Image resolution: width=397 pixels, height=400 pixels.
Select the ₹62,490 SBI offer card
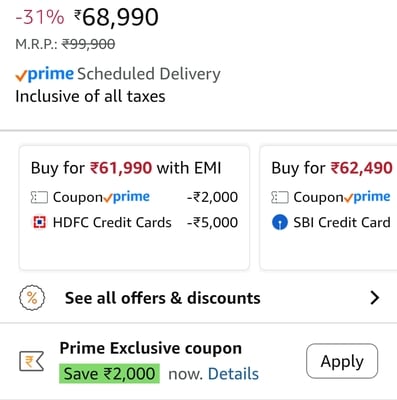[x=328, y=208]
